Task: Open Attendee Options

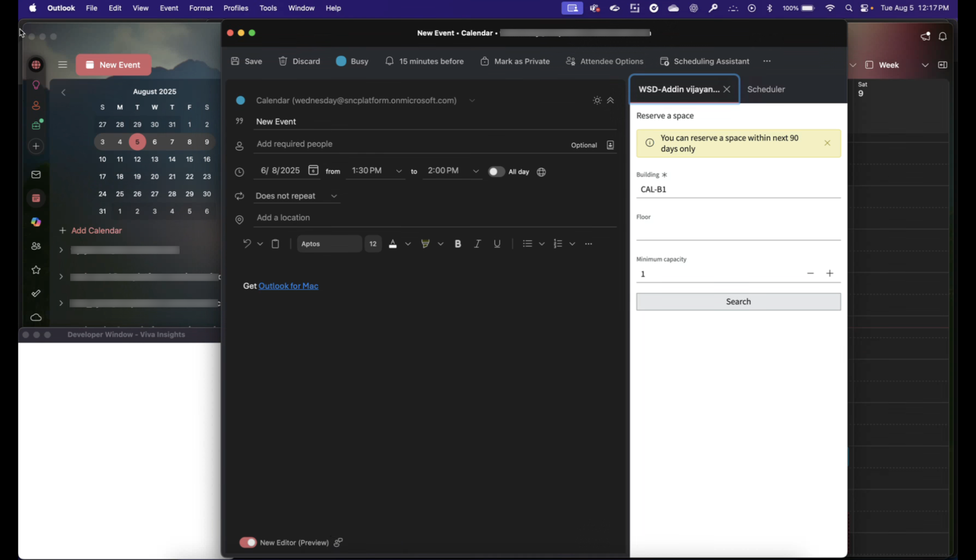Action: 605,61
